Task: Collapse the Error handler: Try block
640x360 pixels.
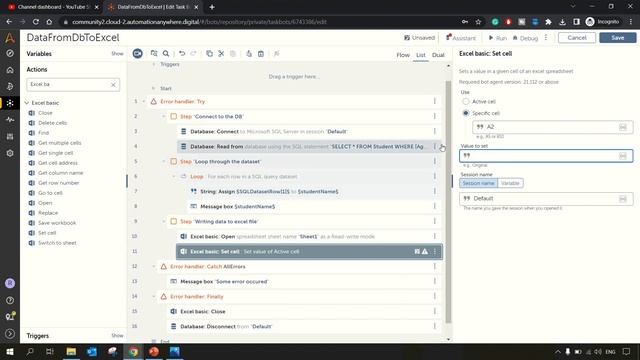Action: [x=144, y=101]
